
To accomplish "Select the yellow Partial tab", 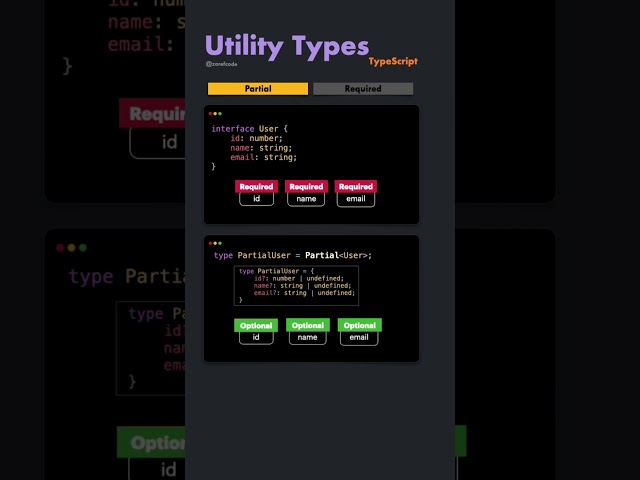I will tap(258, 89).
